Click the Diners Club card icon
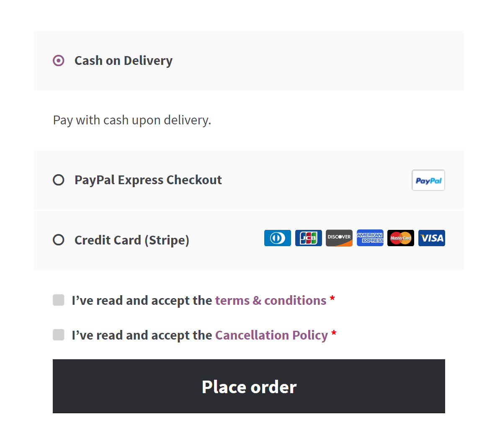500x448 pixels. (277, 238)
